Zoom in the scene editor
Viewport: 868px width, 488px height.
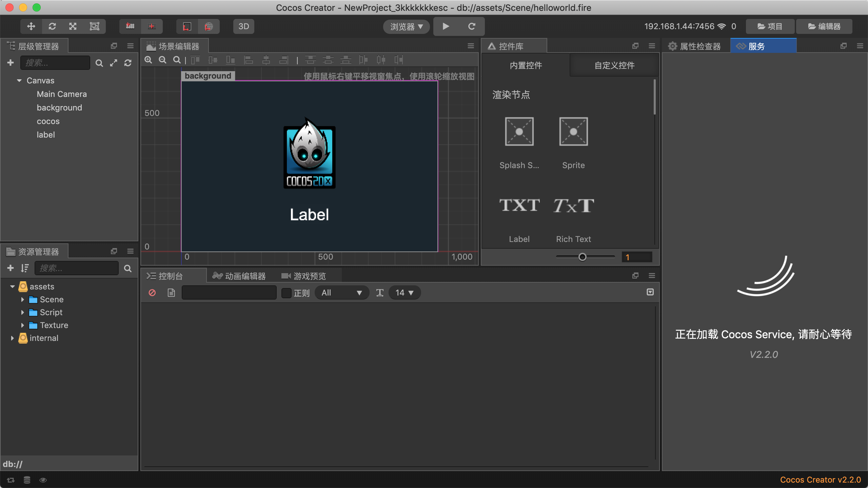point(148,60)
